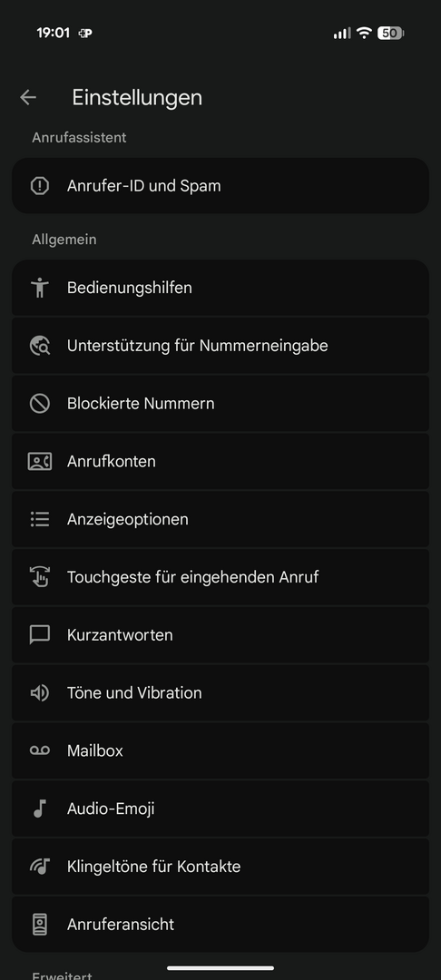
Task: Tap the spam warning icon for Anrufer-ID
Action: coord(40,186)
